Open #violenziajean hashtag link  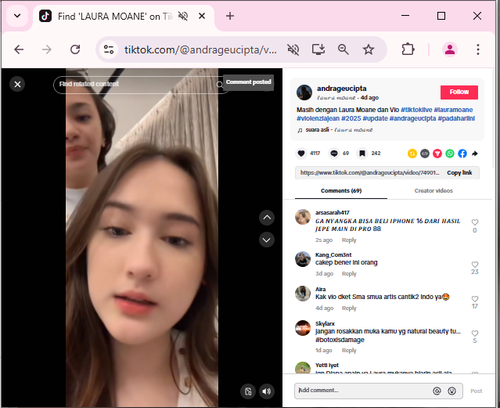pos(318,118)
